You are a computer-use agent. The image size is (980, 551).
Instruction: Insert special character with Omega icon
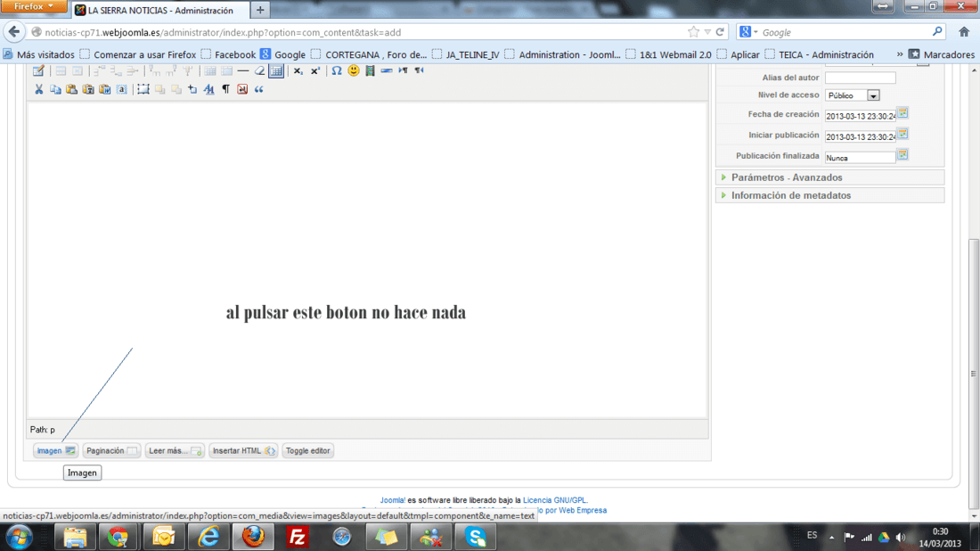click(x=336, y=70)
